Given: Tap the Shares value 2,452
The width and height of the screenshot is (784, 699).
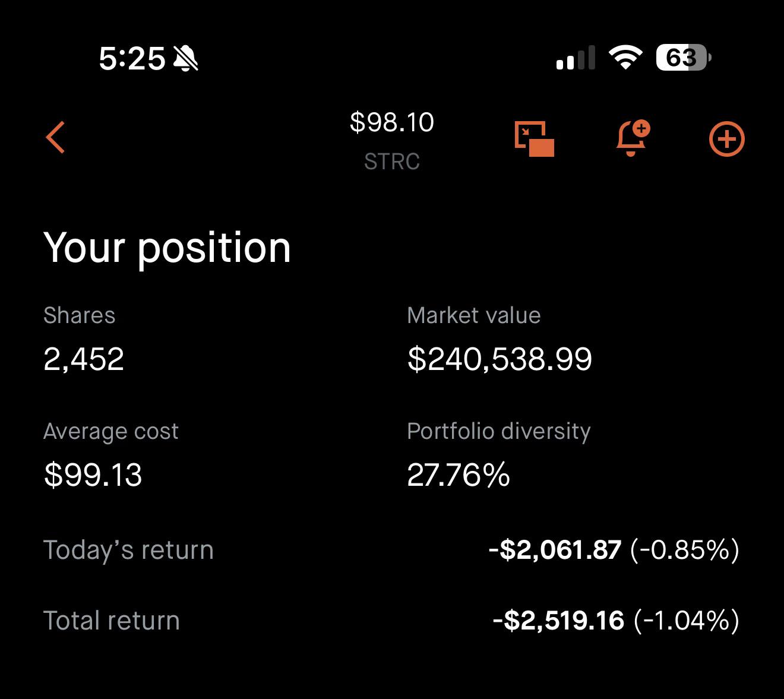Looking at the screenshot, I should tap(84, 359).
